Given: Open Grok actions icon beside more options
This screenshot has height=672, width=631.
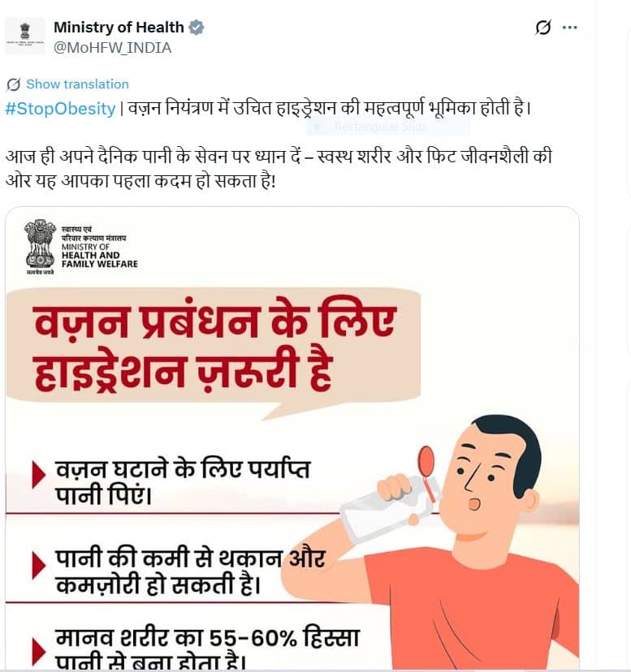Looking at the screenshot, I should click(543, 28).
